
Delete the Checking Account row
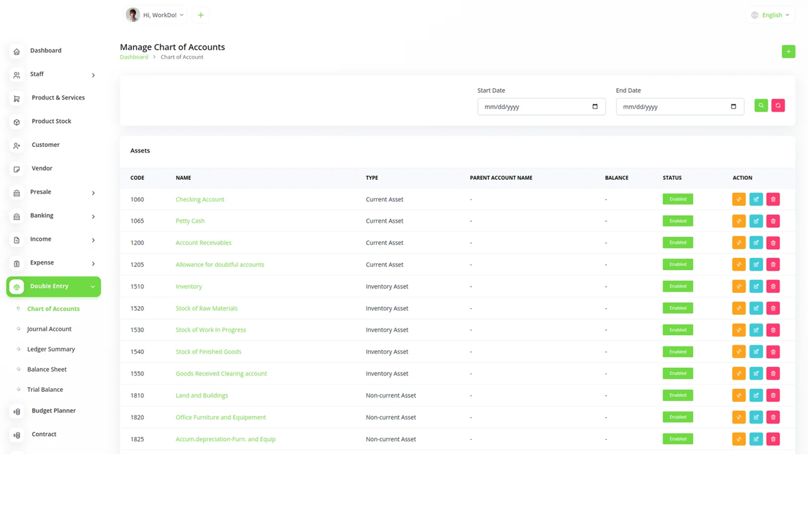pos(773,199)
